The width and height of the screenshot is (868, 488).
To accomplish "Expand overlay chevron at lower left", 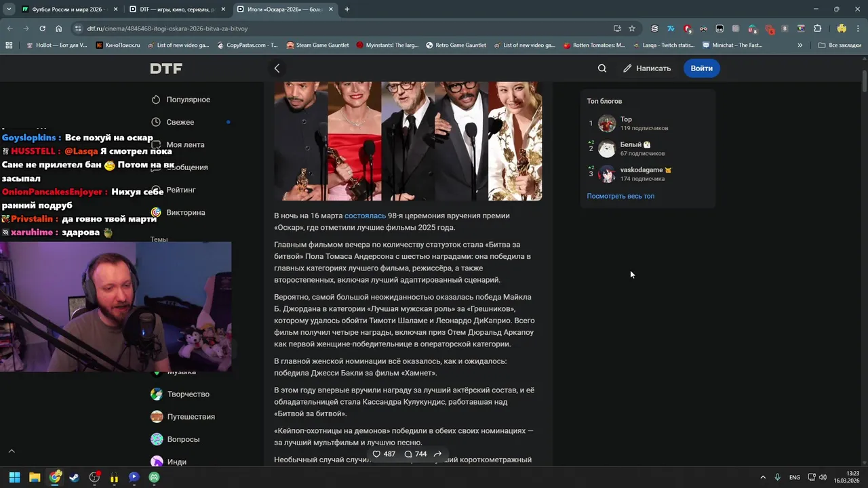I will click(12, 451).
